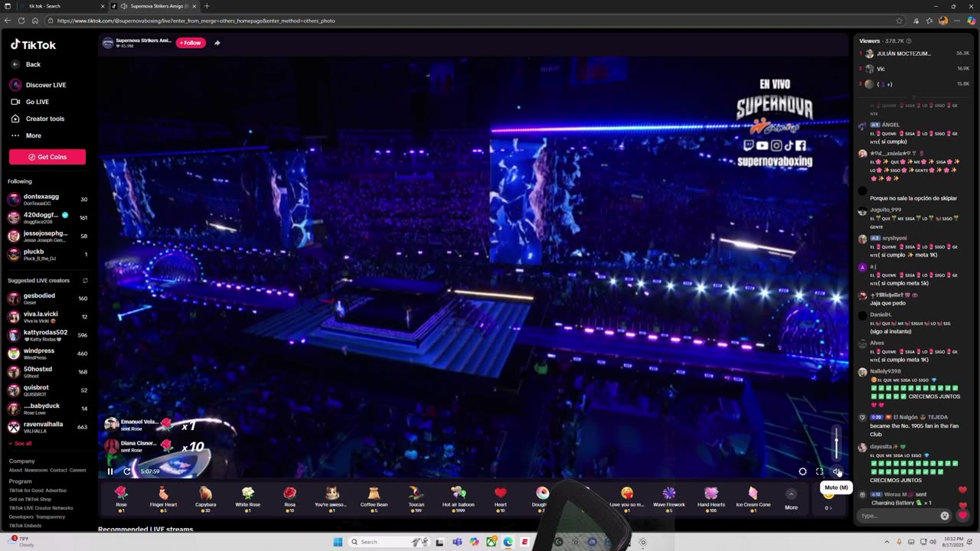Expand the Program footer section

(x=21, y=481)
